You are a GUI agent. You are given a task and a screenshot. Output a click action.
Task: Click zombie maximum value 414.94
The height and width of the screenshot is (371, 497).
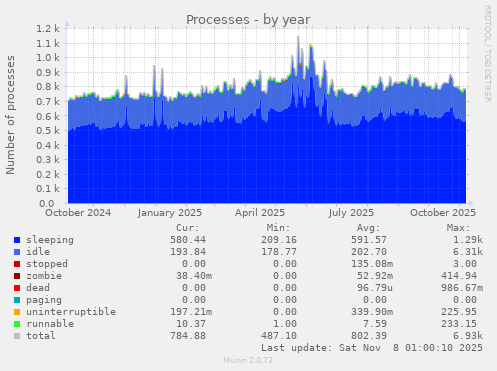click(459, 276)
